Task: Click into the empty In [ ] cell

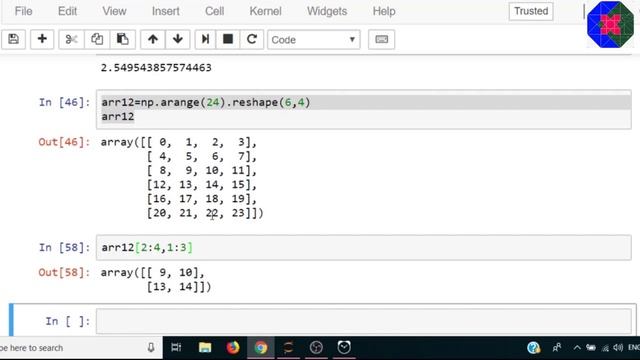Action: 364,321
